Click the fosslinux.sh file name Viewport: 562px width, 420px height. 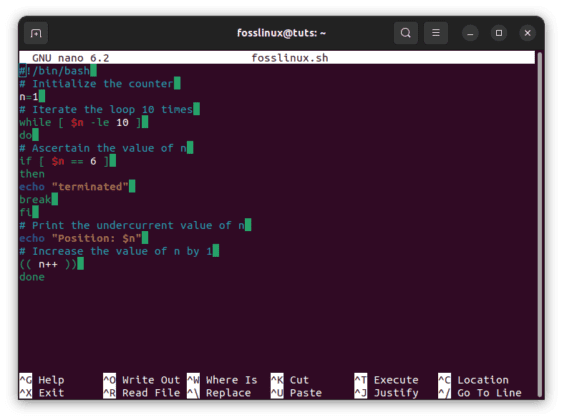pos(290,58)
